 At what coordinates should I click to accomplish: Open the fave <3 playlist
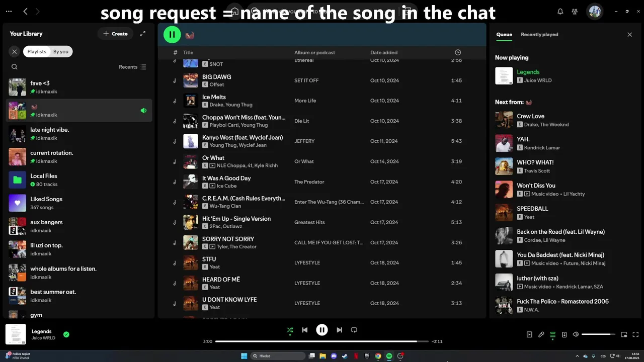click(79, 87)
